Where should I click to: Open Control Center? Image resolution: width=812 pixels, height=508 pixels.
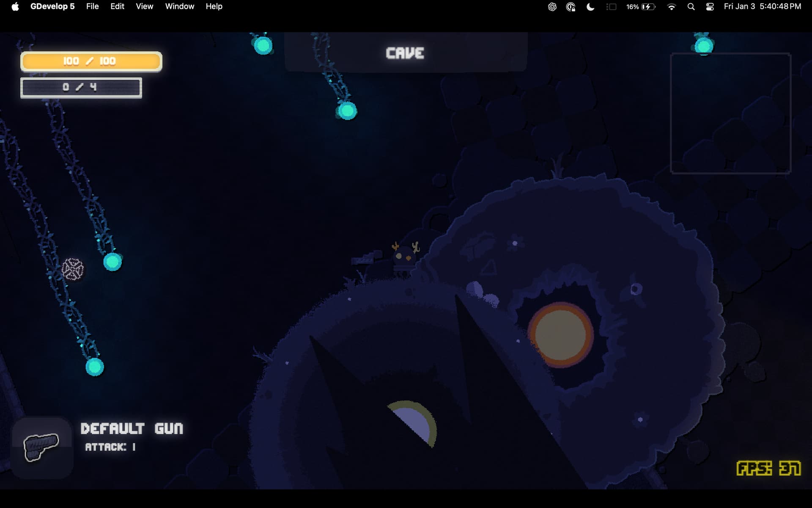point(710,7)
